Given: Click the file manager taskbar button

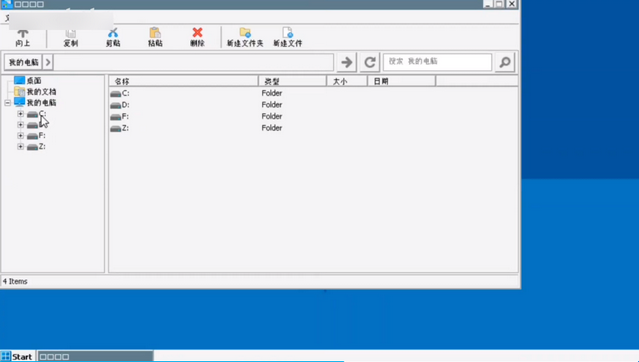Looking at the screenshot, I should (x=95, y=357).
